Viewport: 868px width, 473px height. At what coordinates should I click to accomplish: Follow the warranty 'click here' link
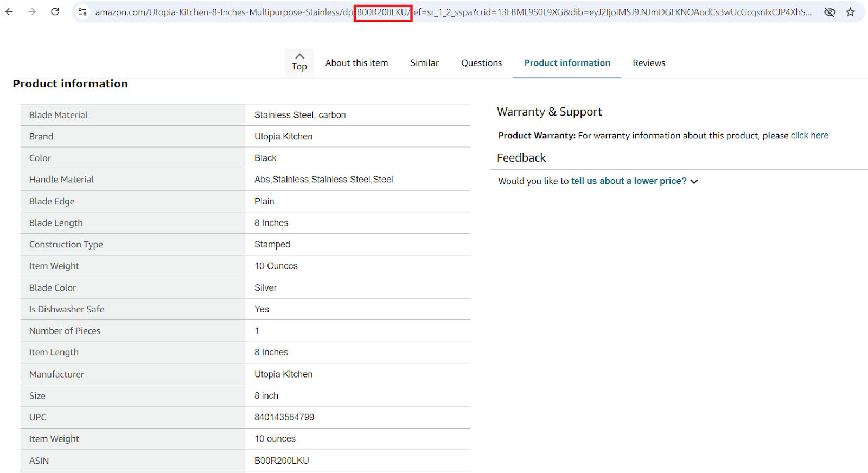click(809, 136)
